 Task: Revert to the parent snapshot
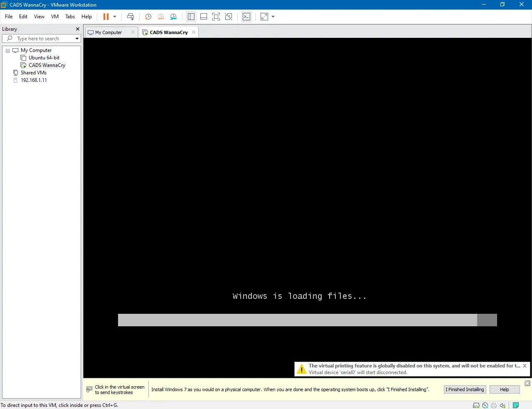tap(161, 17)
